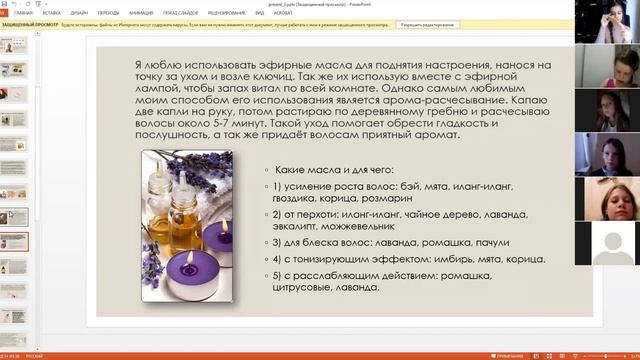
Task: Click the Примечания button in status bar
Action: pyautogui.click(x=507, y=356)
